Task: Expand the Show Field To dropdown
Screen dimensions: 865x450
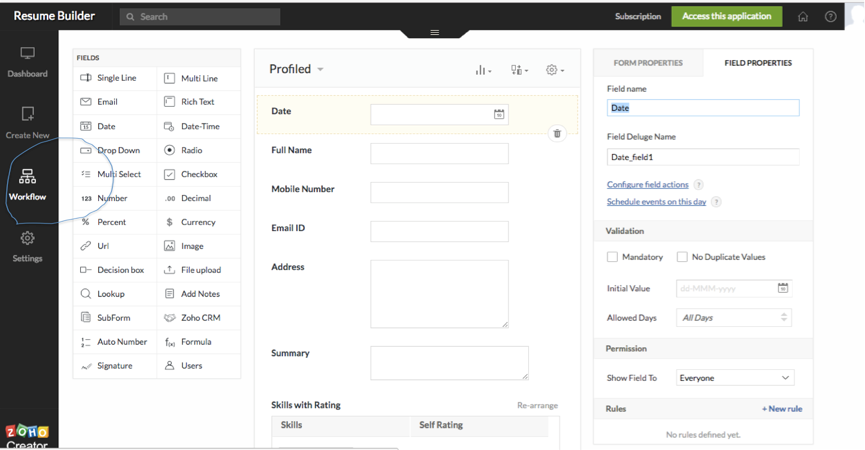Action: pyautogui.click(x=735, y=378)
